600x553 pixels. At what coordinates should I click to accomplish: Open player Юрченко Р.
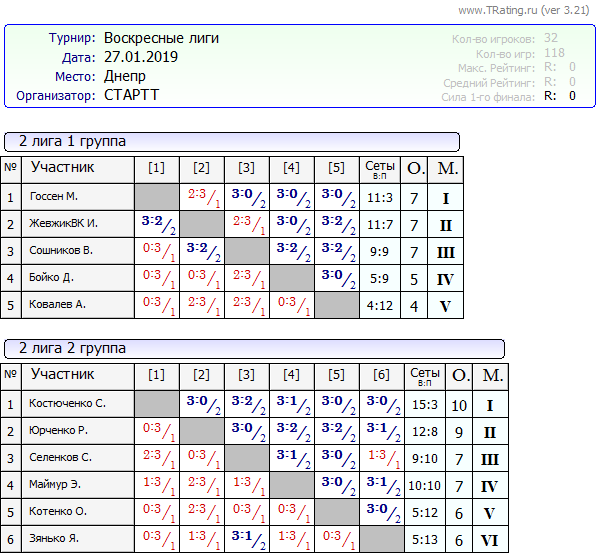[x=60, y=431]
